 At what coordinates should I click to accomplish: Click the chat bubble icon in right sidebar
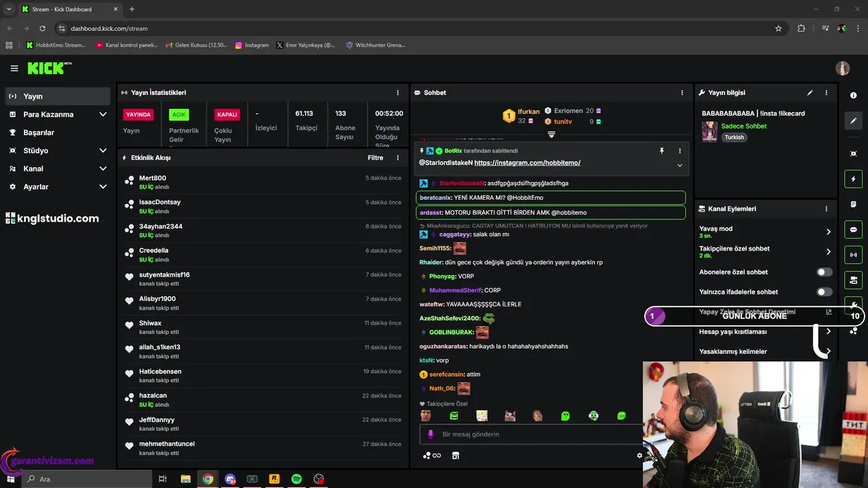854,230
